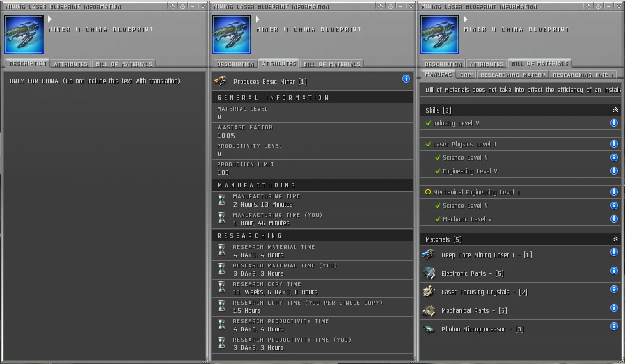
Task: Click hourglass icon beside Manufacturing Time
Action: point(221,200)
